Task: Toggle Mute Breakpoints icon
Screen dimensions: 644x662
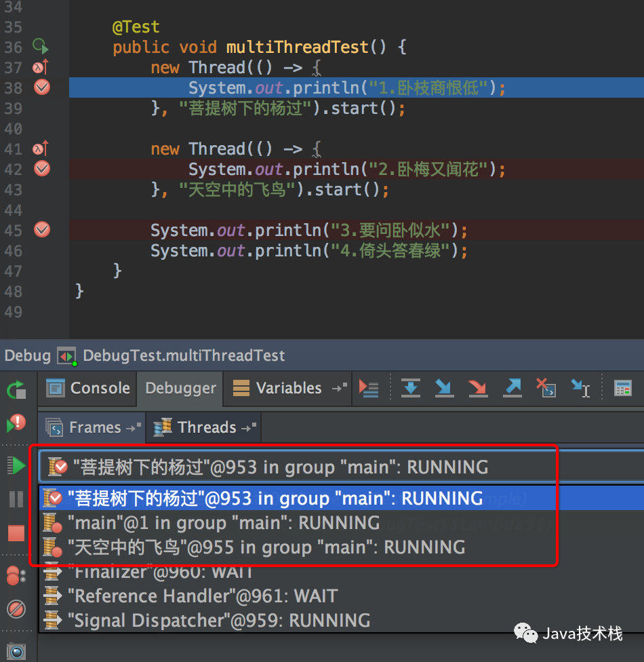Action: click(x=16, y=609)
